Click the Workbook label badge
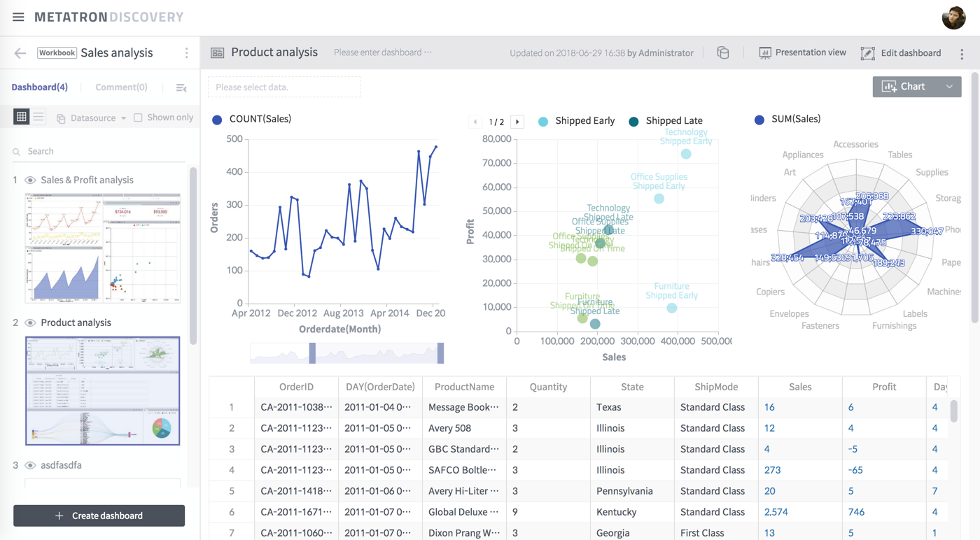This screenshot has width=980, height=540. [57, 53]
